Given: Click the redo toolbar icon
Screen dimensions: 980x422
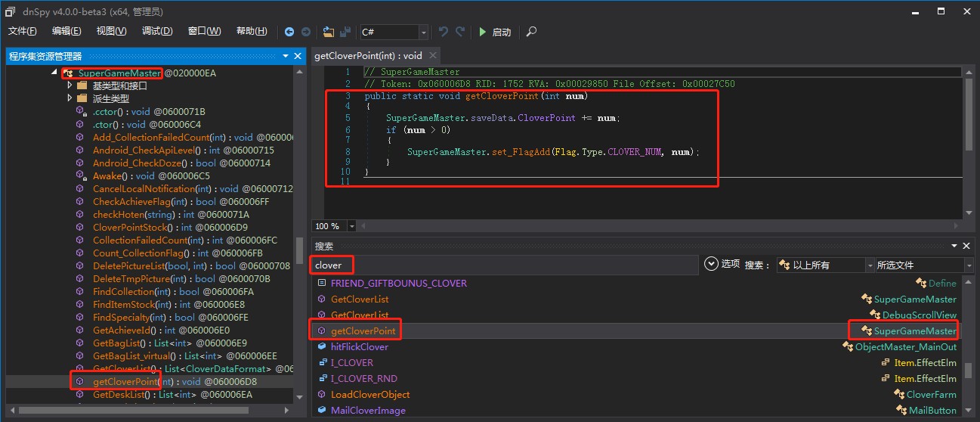Looking at the screenshot, I should pyautogui.click(x=460, y=32).
